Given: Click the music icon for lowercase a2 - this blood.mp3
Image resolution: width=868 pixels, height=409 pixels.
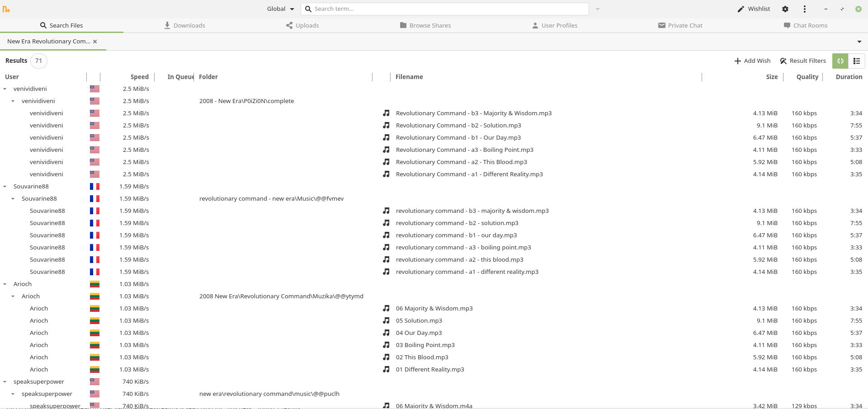Looking at the screenshot, I should 386,260.
